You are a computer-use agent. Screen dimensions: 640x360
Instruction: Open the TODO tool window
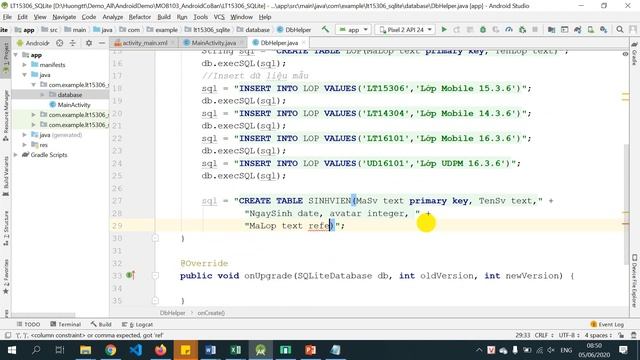pos(28,324)
